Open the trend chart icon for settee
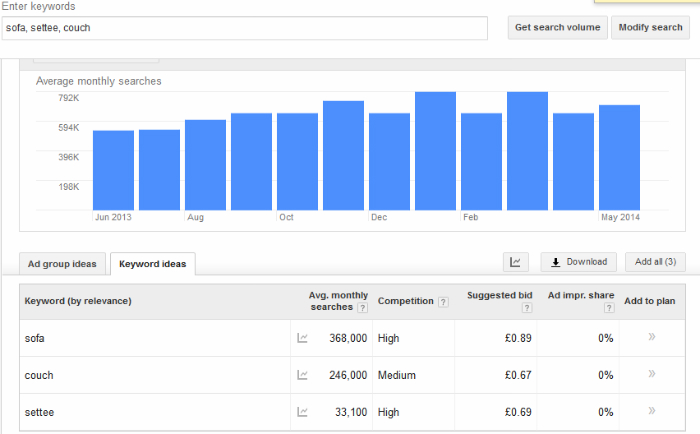This screenshot has height=434, width=700. click(x=302, y=412)
